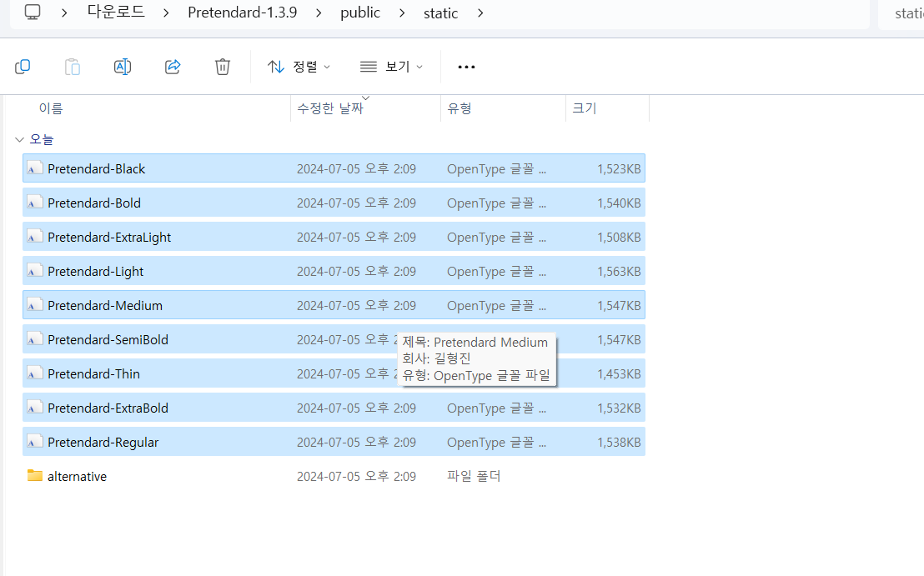Select the Pretendard-Regular font file icon
The width and height of the screenshot is (924, 576).
pyautogui.click(x=35, y=442)
